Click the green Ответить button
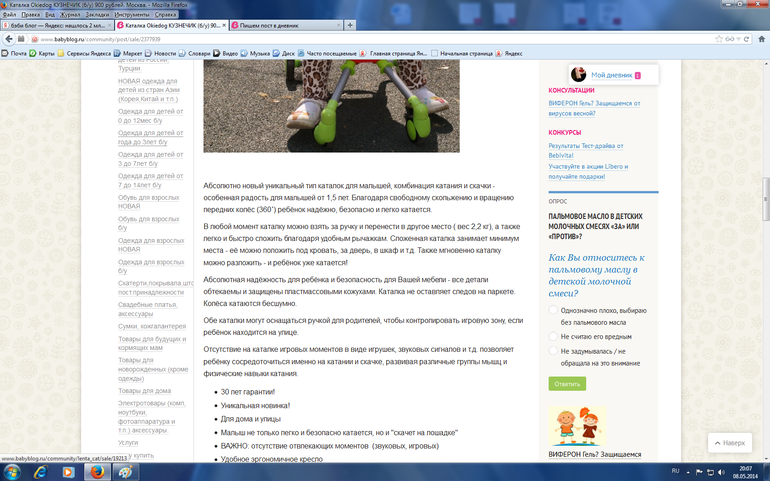 (x=567, y=384)
